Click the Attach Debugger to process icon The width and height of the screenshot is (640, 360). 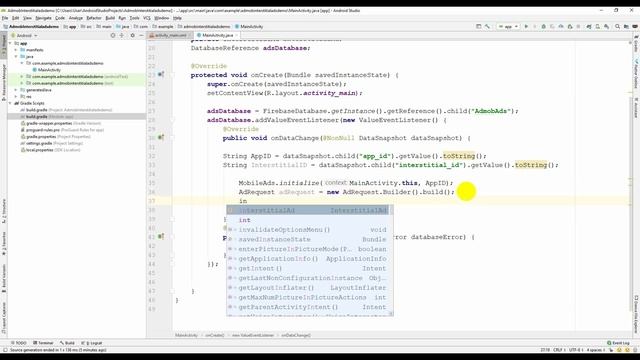(570, 27)
